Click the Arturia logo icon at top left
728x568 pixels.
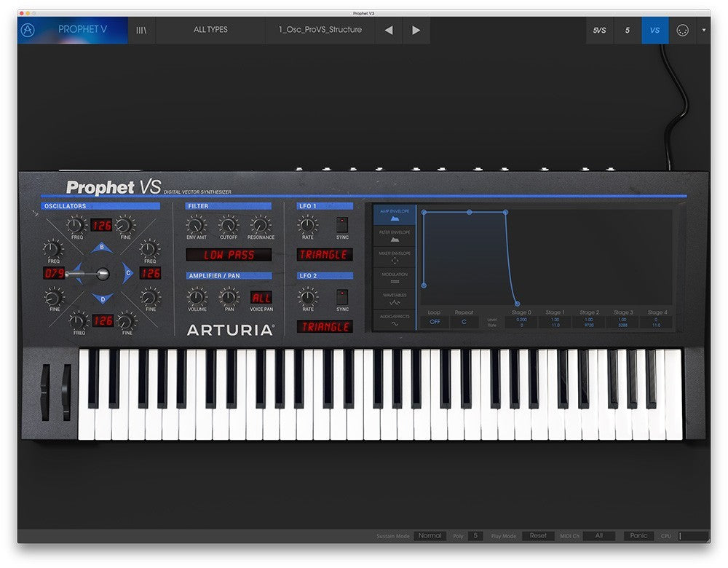click(28, 30)
